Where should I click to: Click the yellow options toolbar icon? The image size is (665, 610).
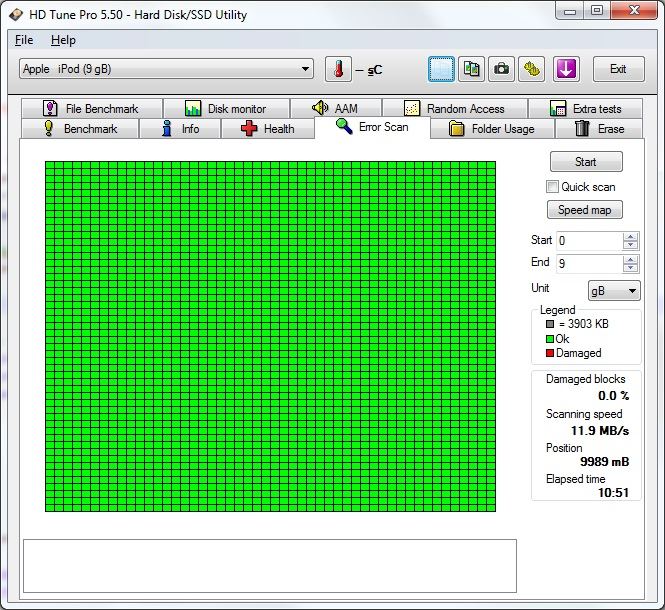click(x=532, y=69)
